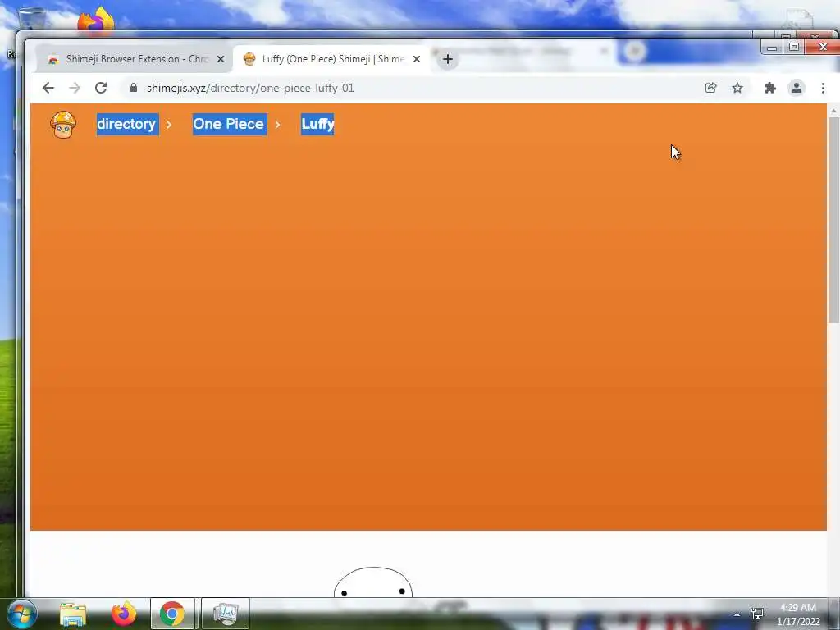Screen dimensions: 840x630
Task: Open Chrome three-dot menu
Action: (823, 88)
